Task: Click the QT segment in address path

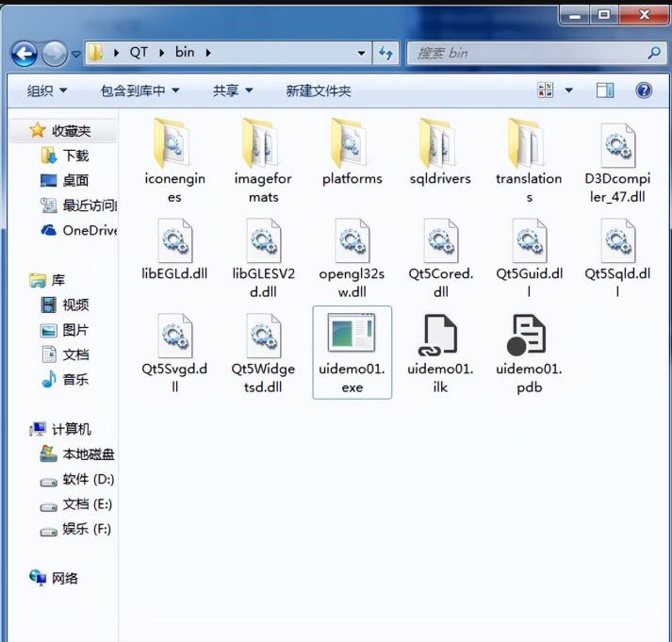Action: 139,52
